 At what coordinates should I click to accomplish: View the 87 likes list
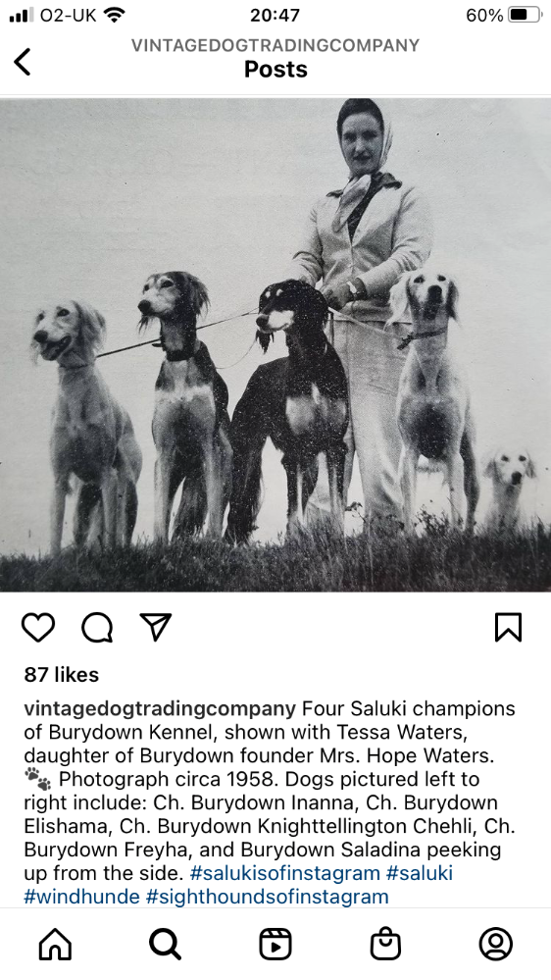(61, 674)
